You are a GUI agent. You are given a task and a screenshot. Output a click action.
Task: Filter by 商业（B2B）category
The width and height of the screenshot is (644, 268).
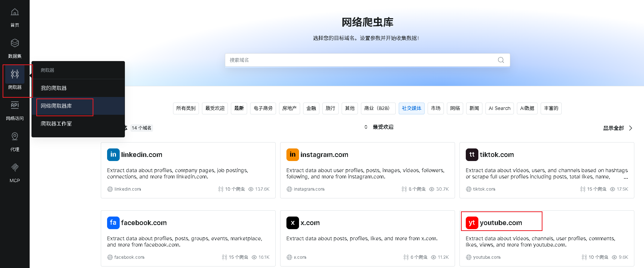point(378,108)
